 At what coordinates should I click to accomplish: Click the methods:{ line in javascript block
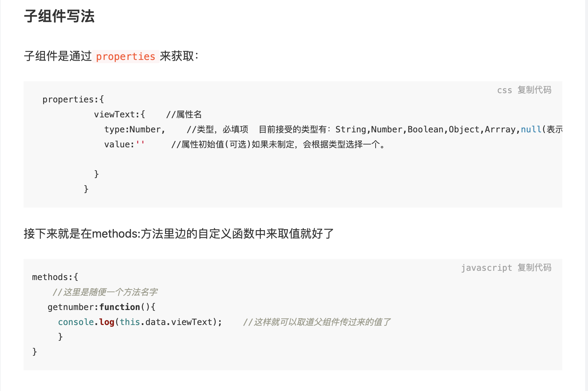pyautogui.click(x=55, y=277)
